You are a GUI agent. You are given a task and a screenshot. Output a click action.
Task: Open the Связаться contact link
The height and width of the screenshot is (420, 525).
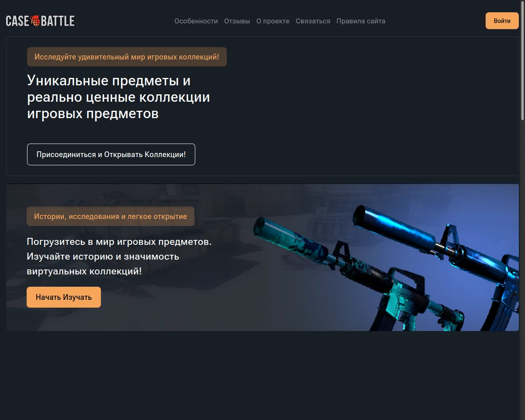pos(313,21)
